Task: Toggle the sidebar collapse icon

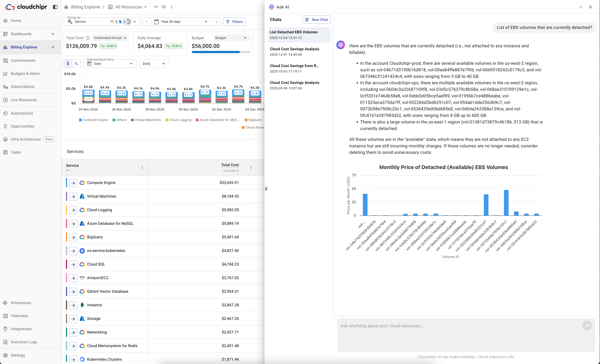Action: click(x=55, y=7)
